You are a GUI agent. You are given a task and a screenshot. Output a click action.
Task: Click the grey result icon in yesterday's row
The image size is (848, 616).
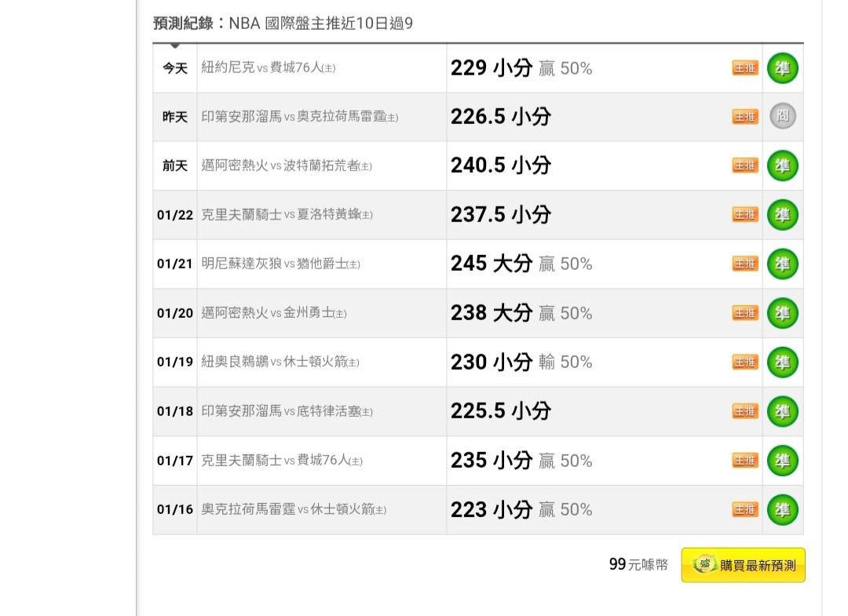point(782,117)
